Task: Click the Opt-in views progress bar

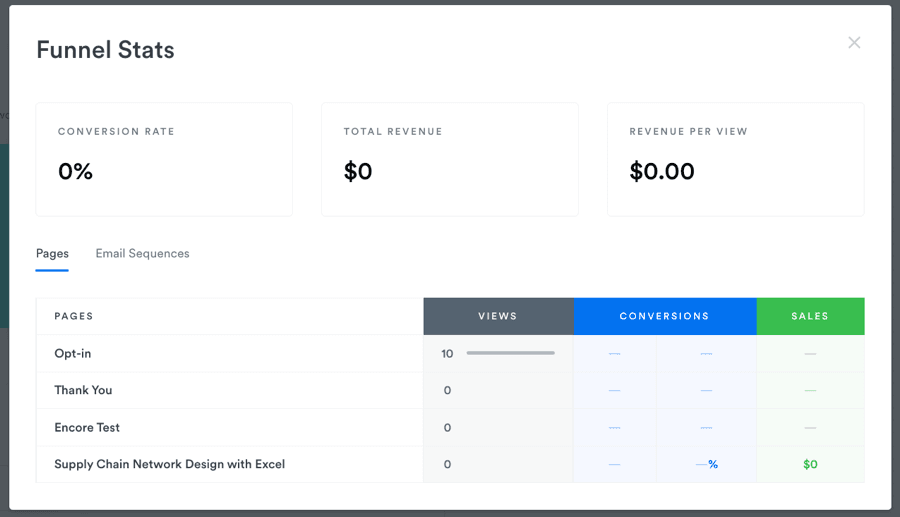Action: click(510, 353)
